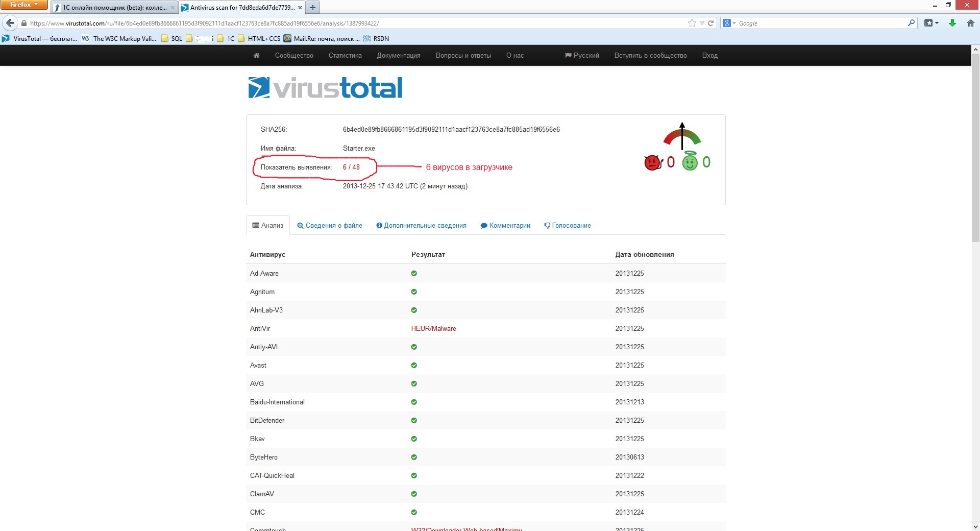
Task: Close the Antivirus scan tab
Action: (300, 8)
